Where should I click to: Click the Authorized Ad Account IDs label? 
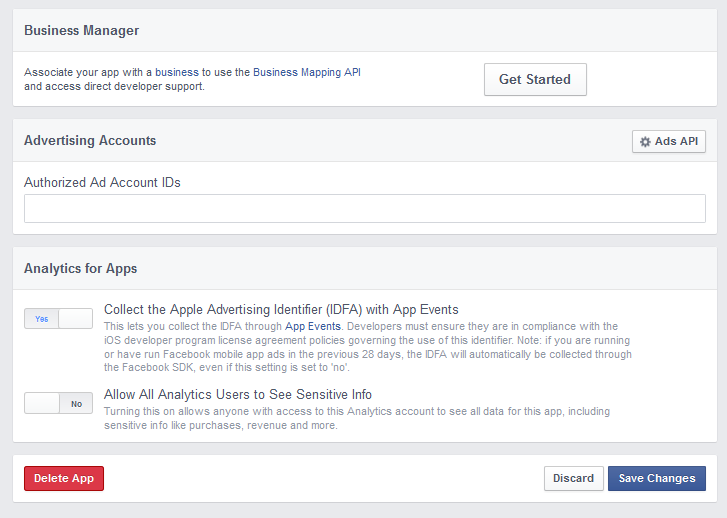coord(102,183)
